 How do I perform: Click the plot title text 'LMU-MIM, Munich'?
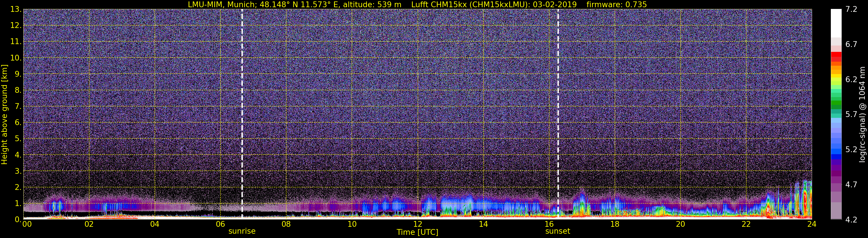[x=222, y=4]
